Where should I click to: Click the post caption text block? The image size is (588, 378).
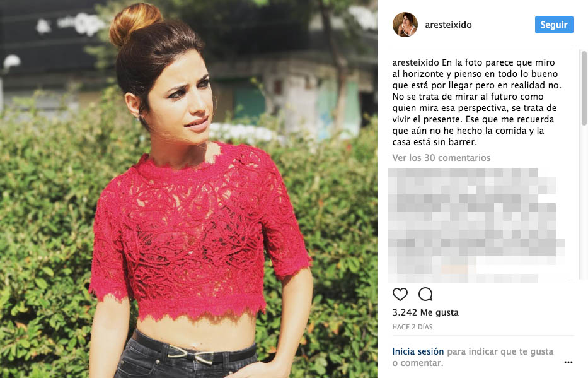tap(476, 102)
